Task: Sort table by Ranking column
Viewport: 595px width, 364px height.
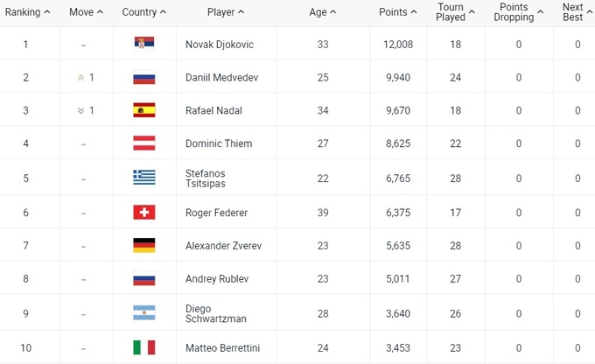Action: click(x=28, y=12)
